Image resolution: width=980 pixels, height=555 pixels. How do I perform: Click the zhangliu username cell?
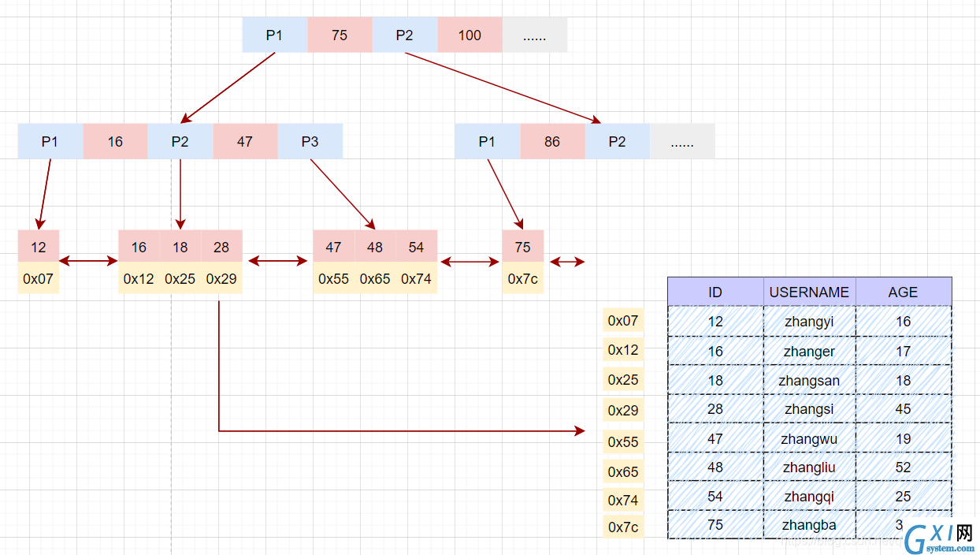(809, 467)
